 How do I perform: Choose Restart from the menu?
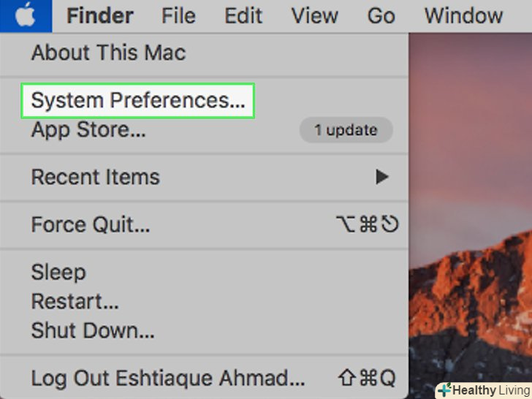point(75,301)
